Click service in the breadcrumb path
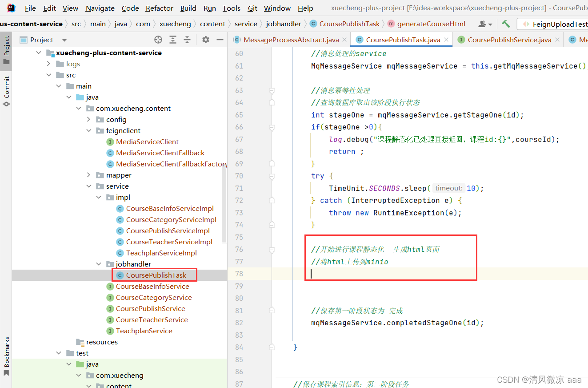This screenshot has height=388, width=588. [x=246, y=24]
